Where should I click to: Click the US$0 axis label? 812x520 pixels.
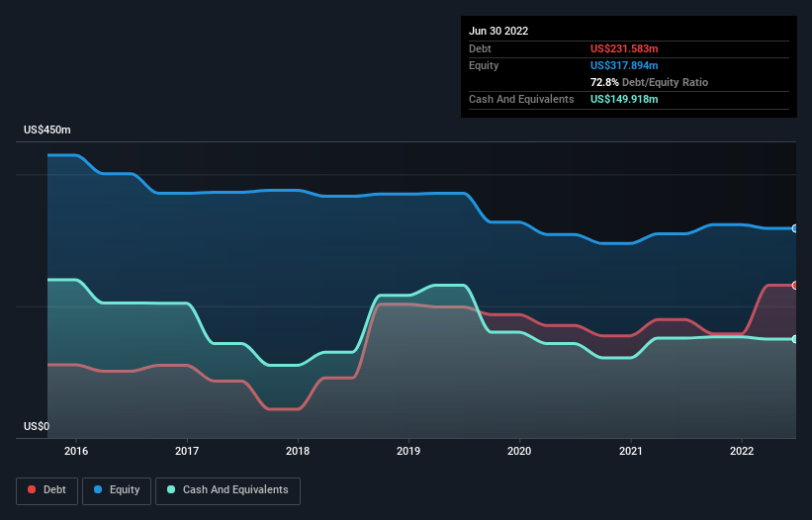(37, 426)
